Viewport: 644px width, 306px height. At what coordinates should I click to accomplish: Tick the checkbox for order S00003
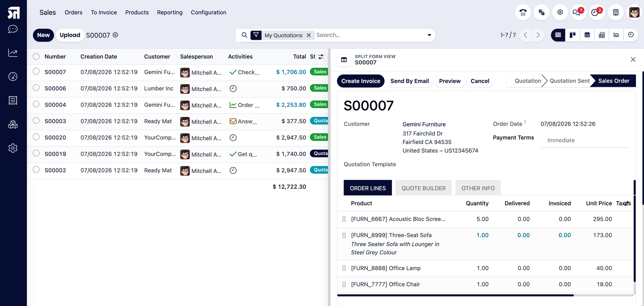36,121
